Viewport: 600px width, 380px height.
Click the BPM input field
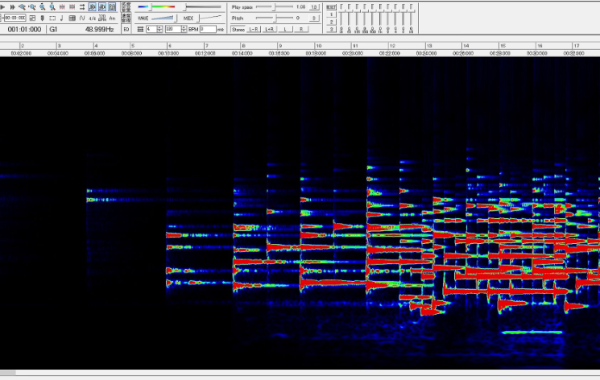[x=208, y=29]
